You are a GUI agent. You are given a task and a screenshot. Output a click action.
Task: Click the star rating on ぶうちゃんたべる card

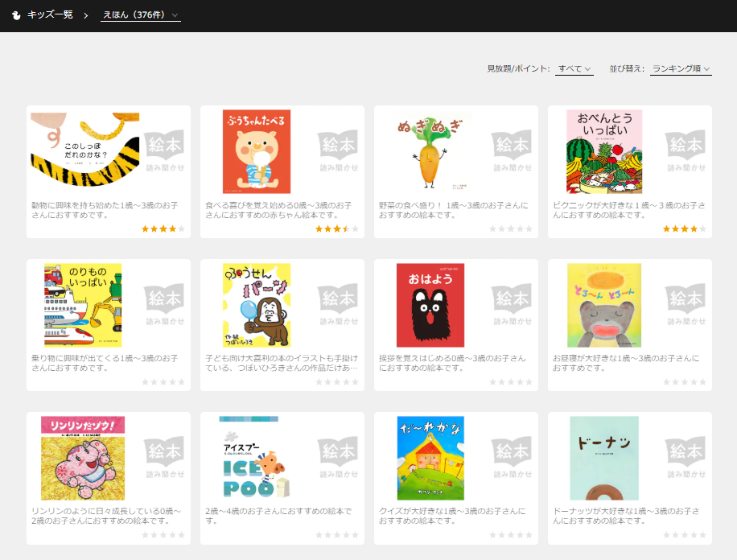[x=337, y=229]
